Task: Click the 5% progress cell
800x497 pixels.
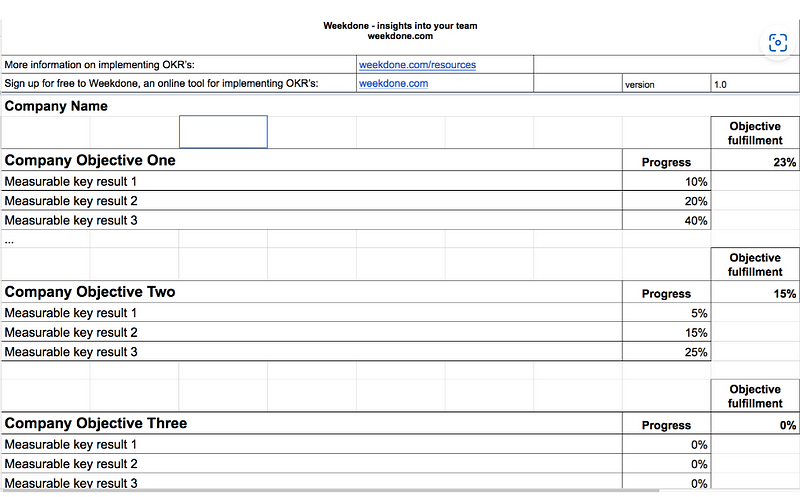Action: [x=666, y=313]
